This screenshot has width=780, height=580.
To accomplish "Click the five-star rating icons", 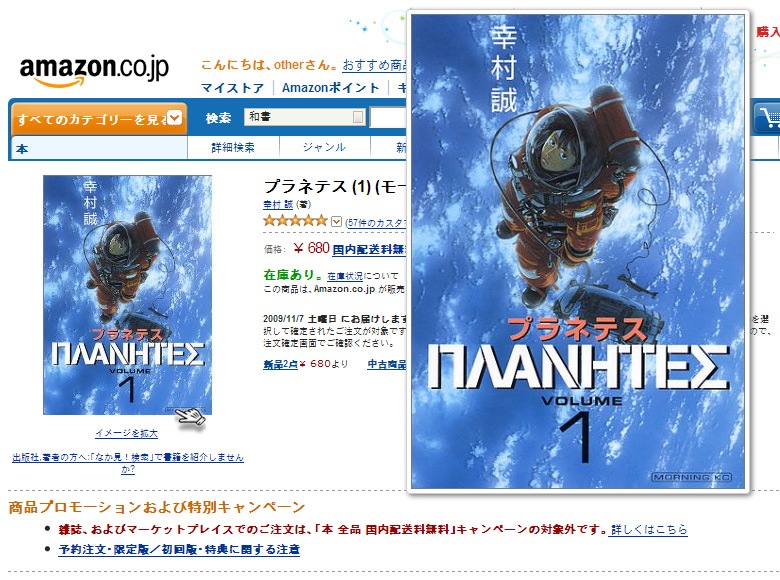I will [x=295, y=220].
